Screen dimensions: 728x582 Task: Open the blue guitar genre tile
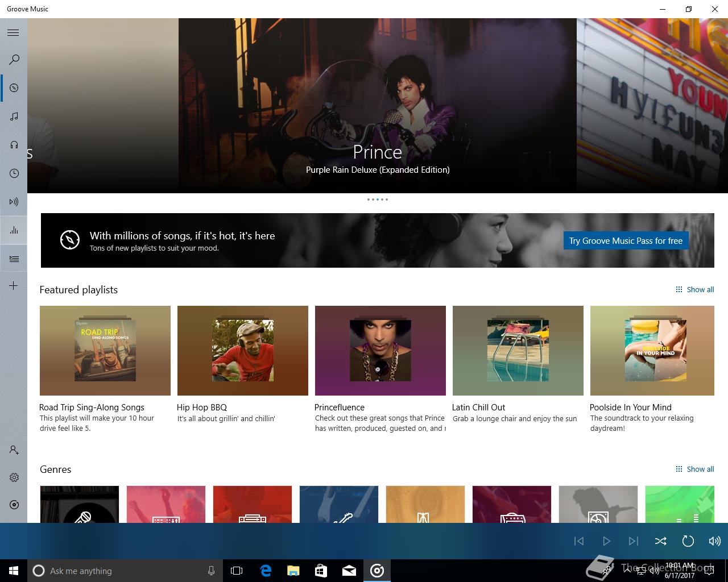[339, 504]
